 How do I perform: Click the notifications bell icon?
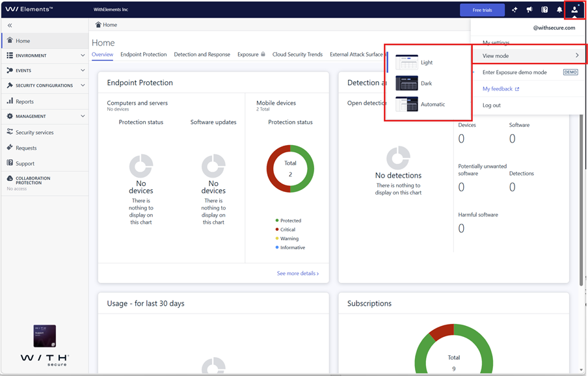click(x=559, y=10)
